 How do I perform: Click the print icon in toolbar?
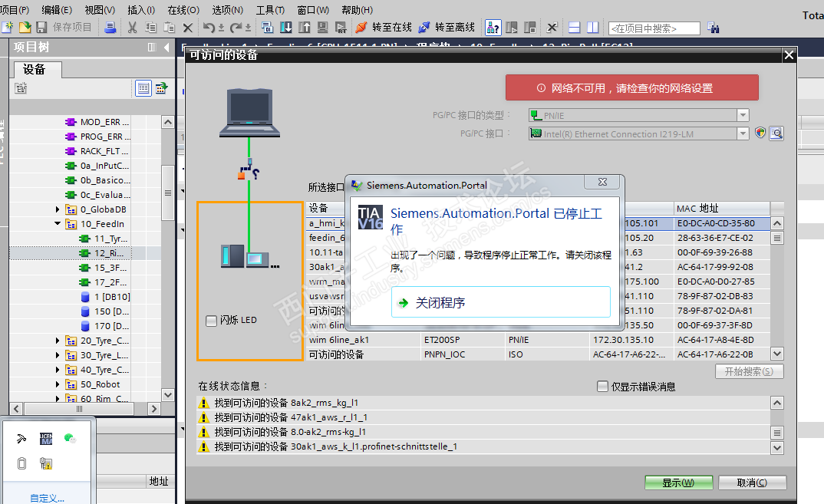tap(110, 28)
